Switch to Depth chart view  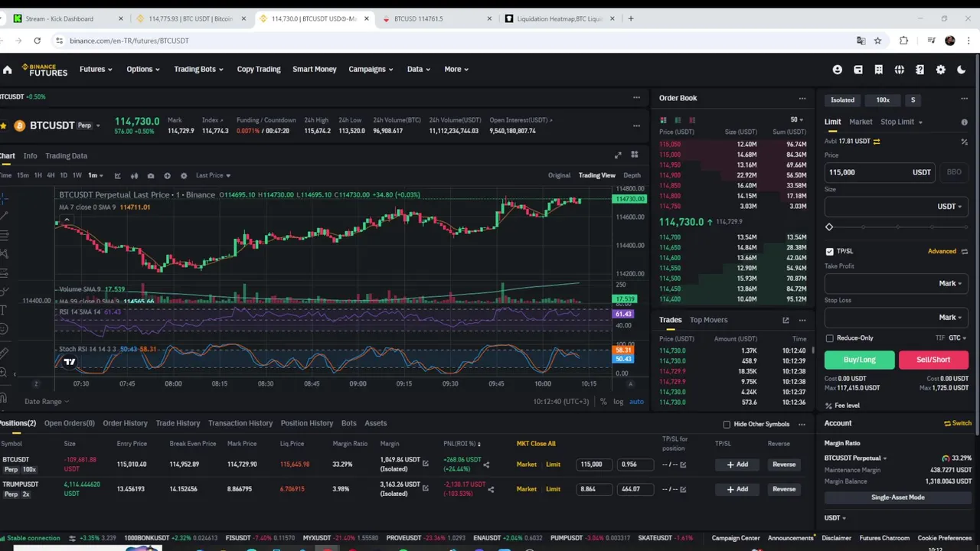pyautogui.click(x=632, y=175)
